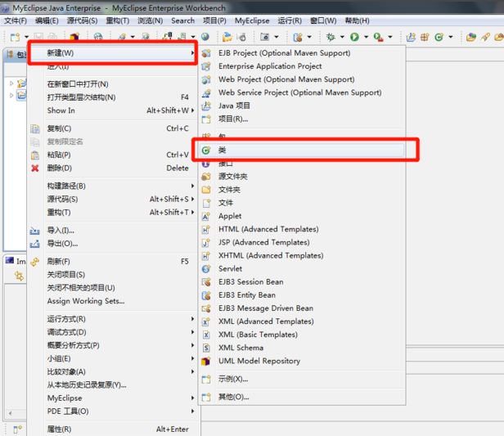Choose 导入(I)... from context menu
Viewport: 504px width, 436px height.
coord(113,231)
